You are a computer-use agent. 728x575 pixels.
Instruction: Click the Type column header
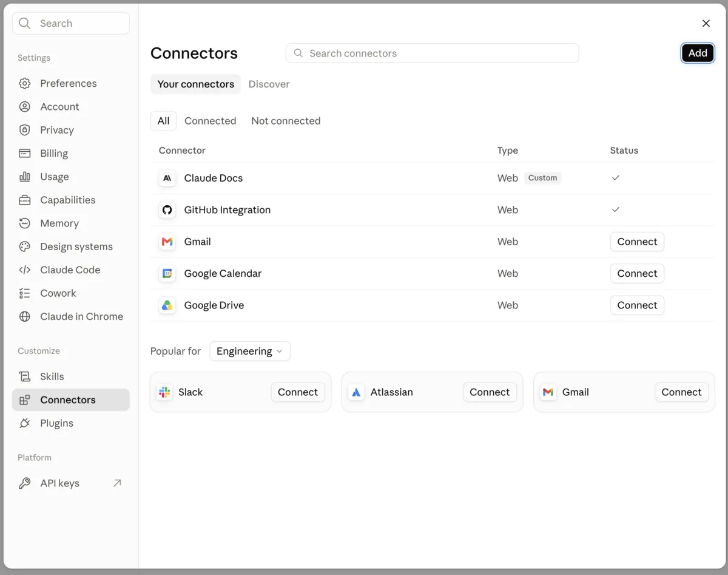[x=508, y=151]
